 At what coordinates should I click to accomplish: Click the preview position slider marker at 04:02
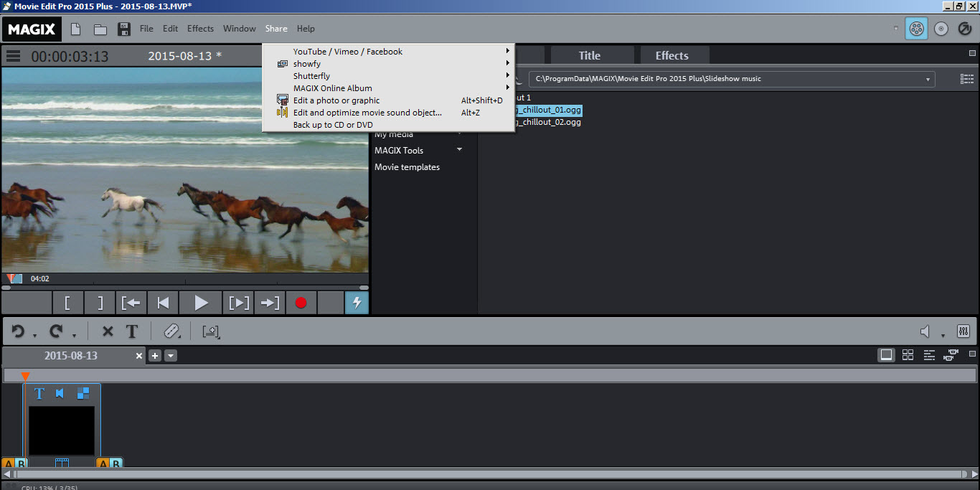tap(14, 278)
